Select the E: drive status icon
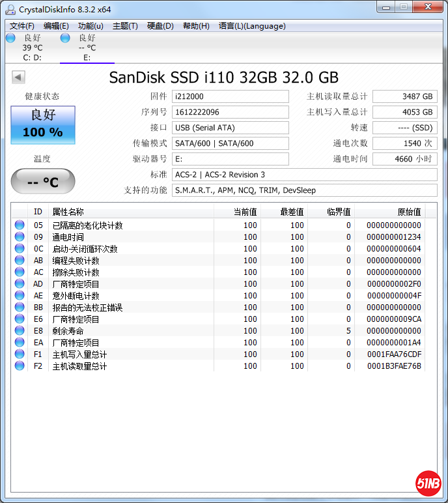The height and width of the screenshot is (503, 448). click(66, 38)
